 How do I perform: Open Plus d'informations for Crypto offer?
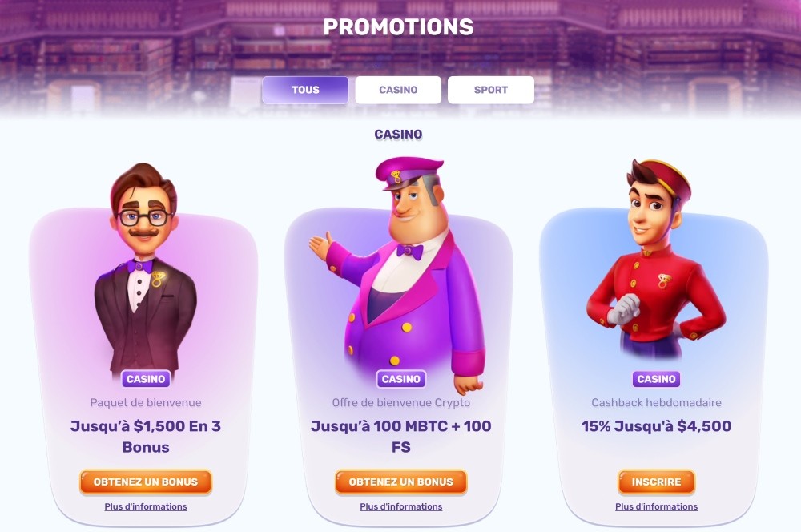coord(401,506)
